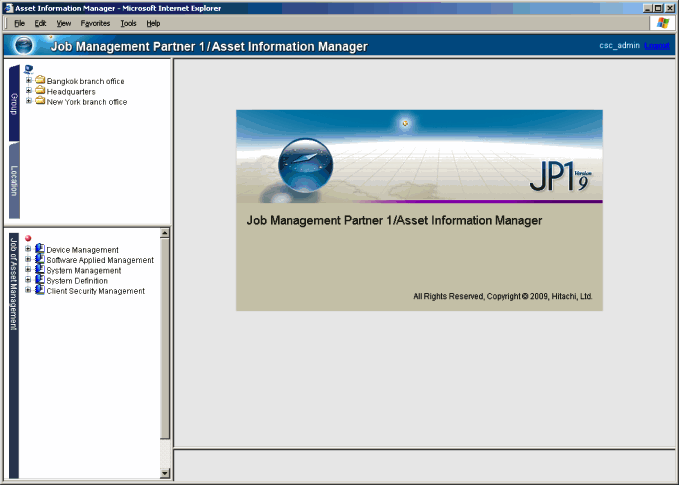Click the Client Security Management book icon
This screenshot has height=485, width=679.
tap(40, 291)
